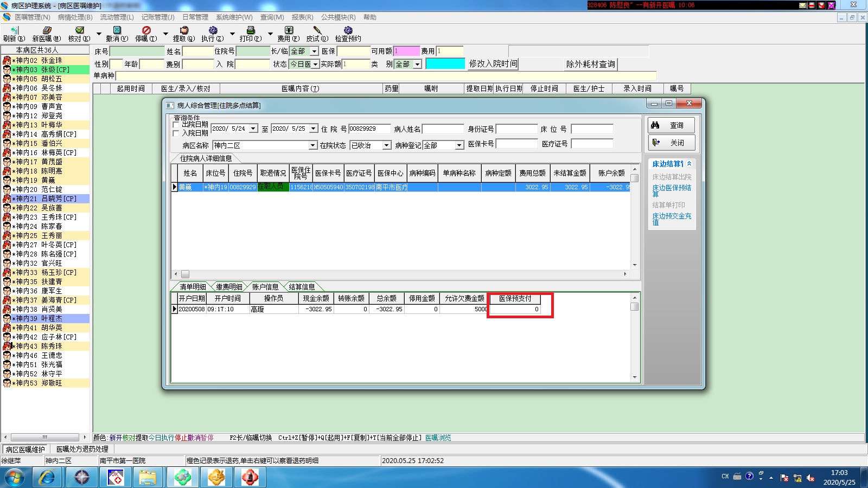Switch to the 缴费明细 tab
Screen dimensions: 868x488
click(229, 287)
